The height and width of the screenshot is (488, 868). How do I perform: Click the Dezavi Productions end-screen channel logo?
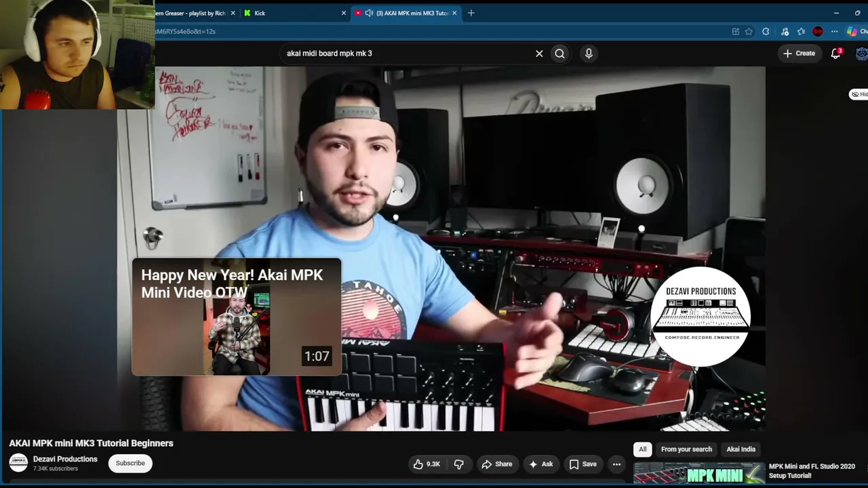(x=701, y=317)
